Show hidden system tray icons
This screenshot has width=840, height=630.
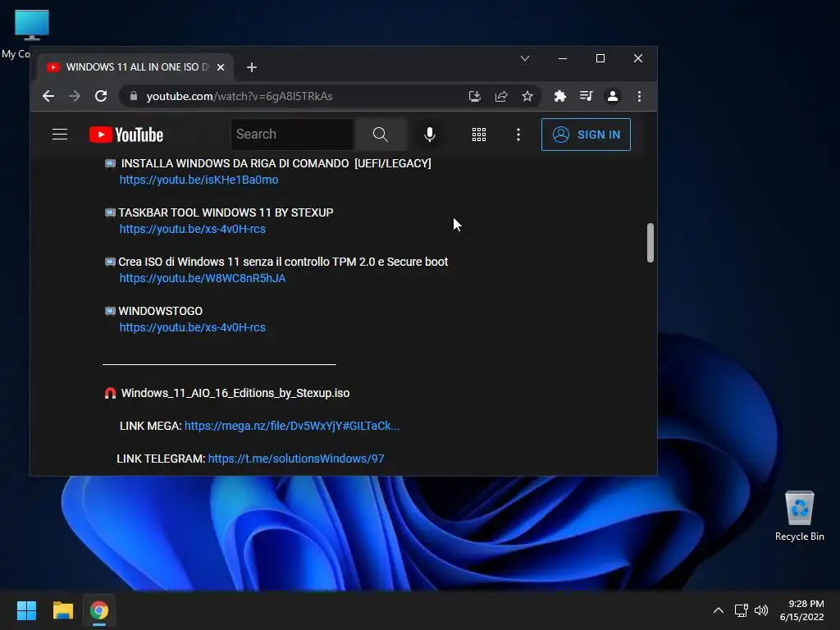tap(719, 610)
